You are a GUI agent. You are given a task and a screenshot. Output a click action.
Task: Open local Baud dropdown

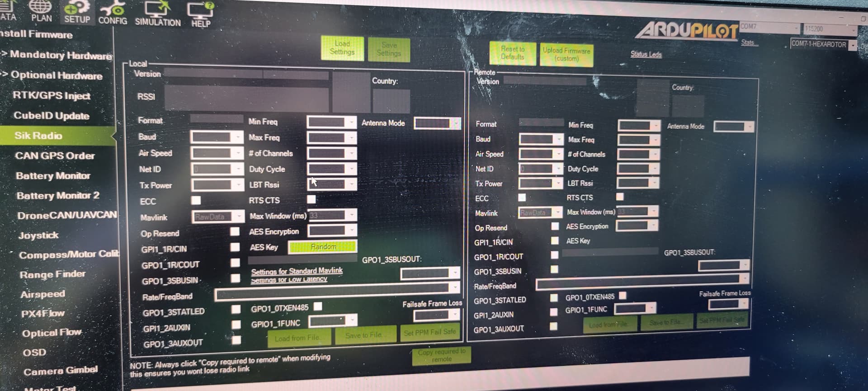pos(217,137)
